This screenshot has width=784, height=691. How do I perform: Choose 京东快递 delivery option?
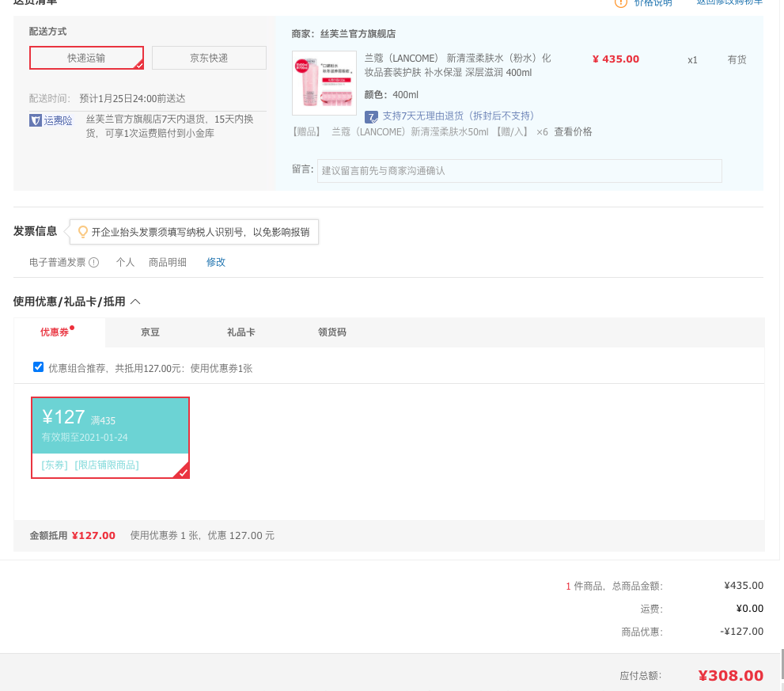click(x=209, y=58)
